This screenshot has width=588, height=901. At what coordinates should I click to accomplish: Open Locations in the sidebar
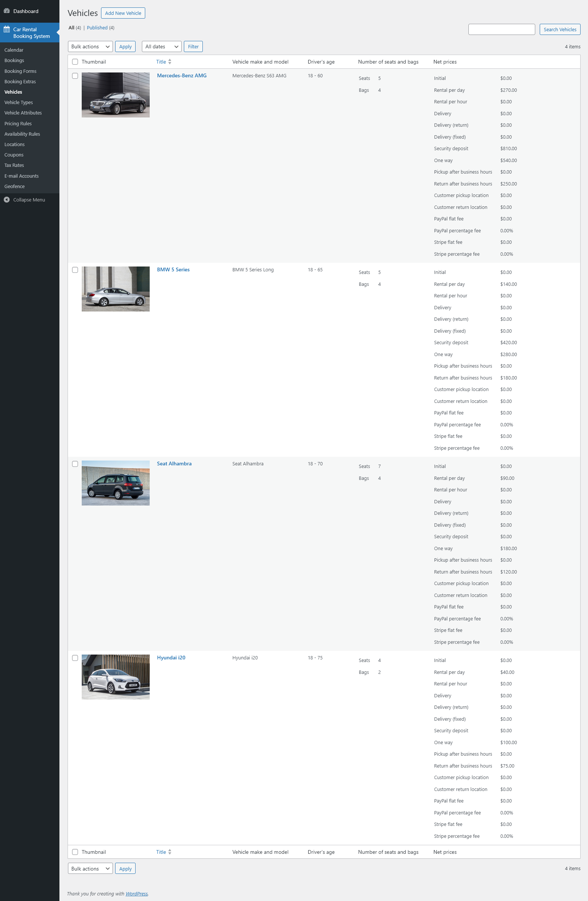14,144
